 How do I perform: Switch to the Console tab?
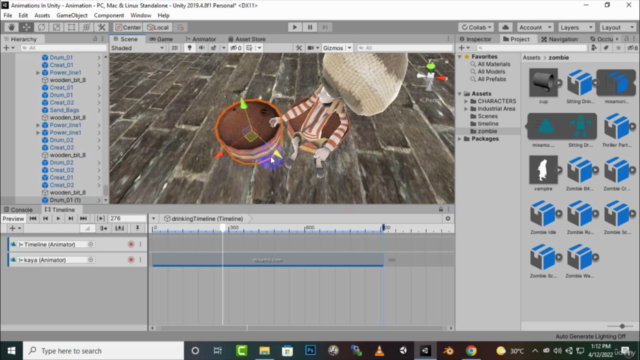[18, 210]
